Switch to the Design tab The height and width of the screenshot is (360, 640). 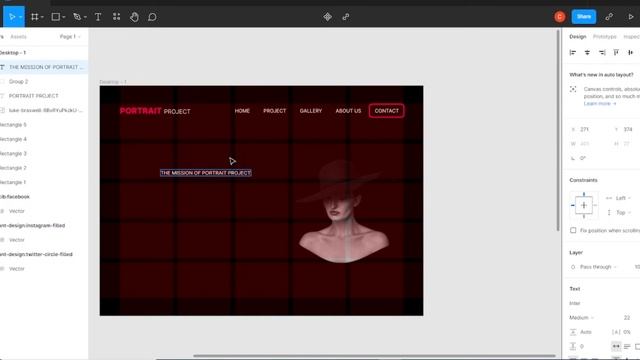click(x=578, y=37)
